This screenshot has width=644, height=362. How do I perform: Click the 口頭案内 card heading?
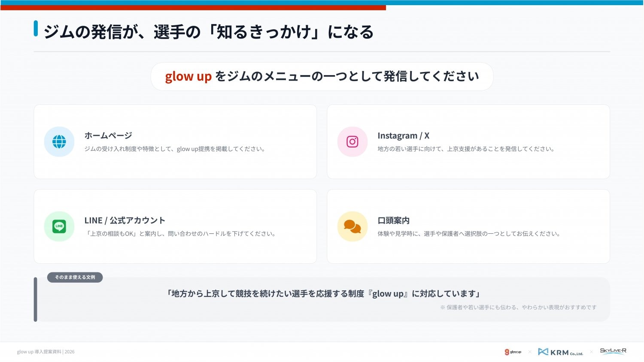tap(393, 220)
